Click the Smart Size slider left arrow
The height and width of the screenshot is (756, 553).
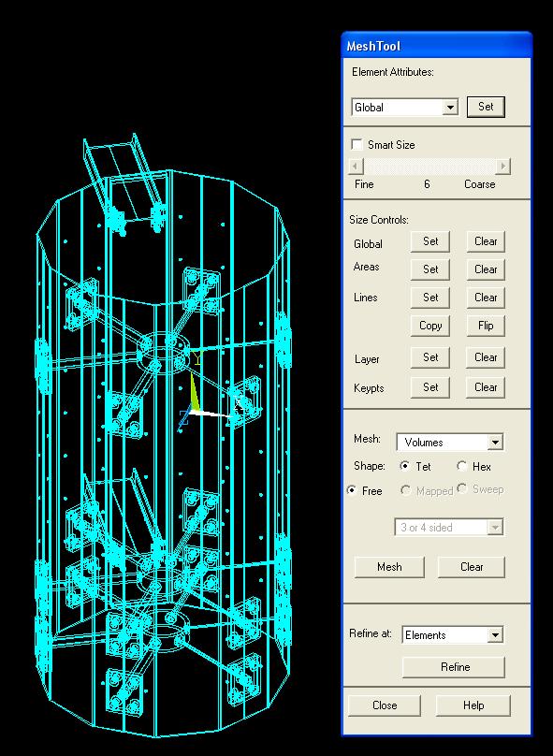(356, 167)
